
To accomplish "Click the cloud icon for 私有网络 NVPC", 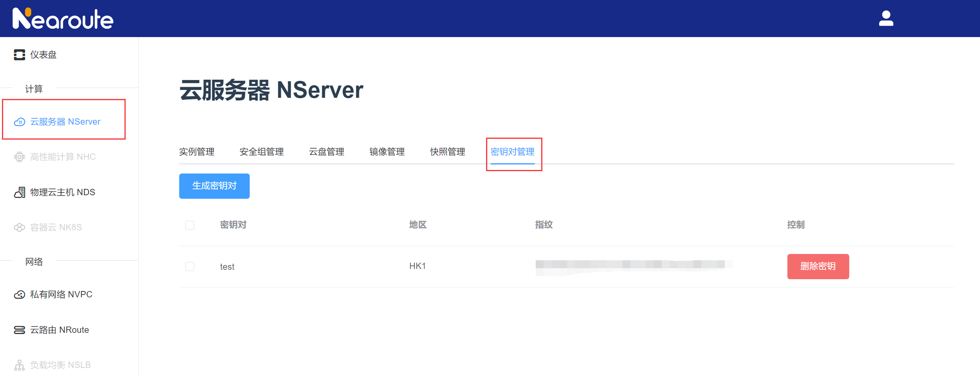I will pyautogui.click(x=19, y=295).
